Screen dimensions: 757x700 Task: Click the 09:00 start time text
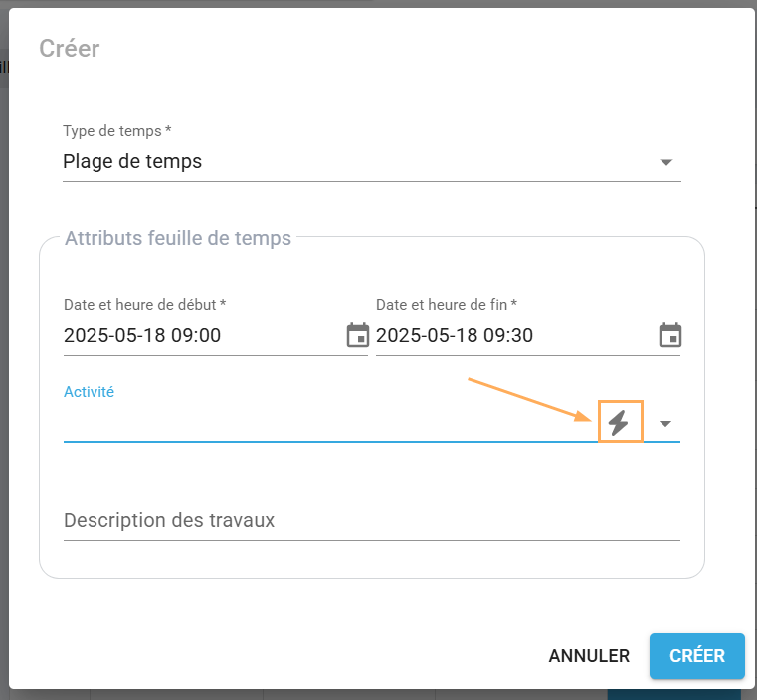pos(196,335)
